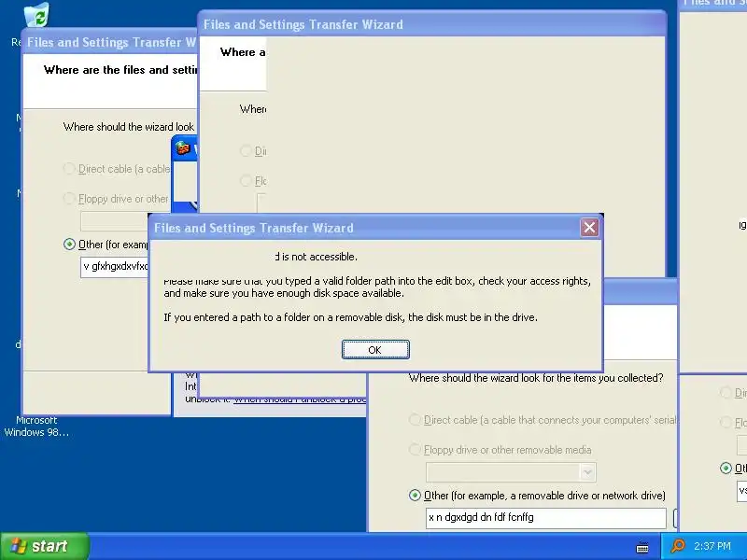Select Floppy radio in top wizard window

pyautogui.click(x=246, y=180)
